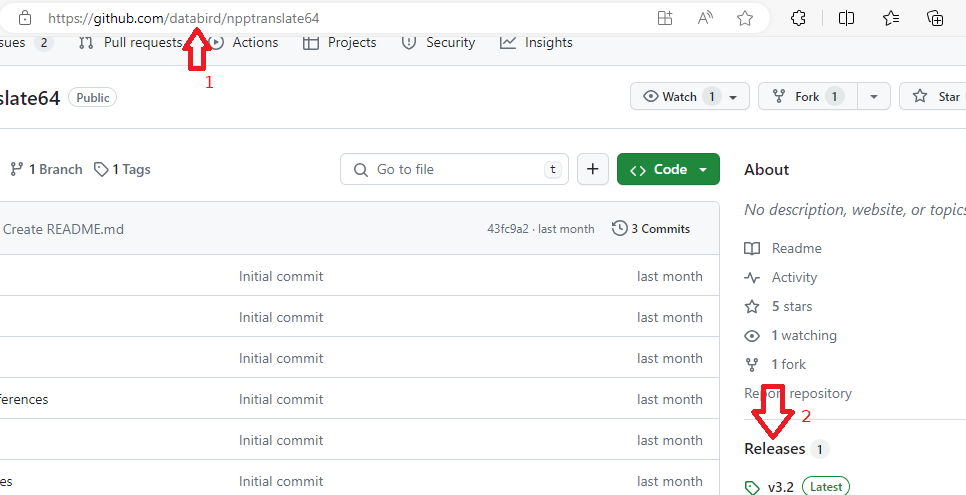966x495 pixels.
Task: Open the 1 Branch list
Action: click(46, 170)
